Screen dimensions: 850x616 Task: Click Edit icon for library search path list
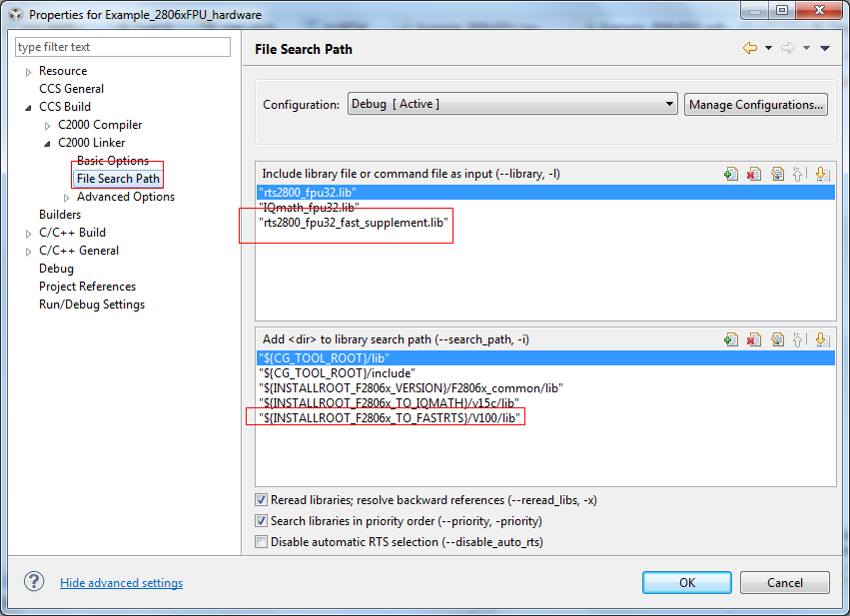[x=777, y=339]
